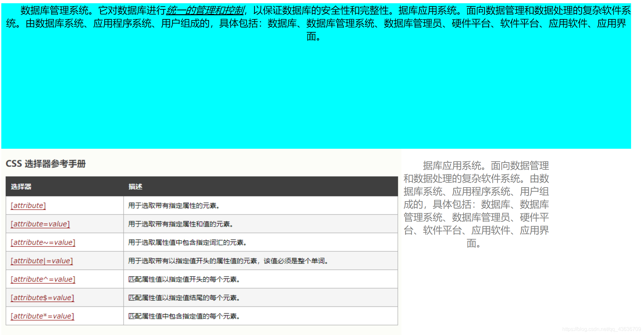Image resolution: width=644 pixels, height=335 pixels.
Task: Click the 选择器 column header
Action: click(21, 187)
